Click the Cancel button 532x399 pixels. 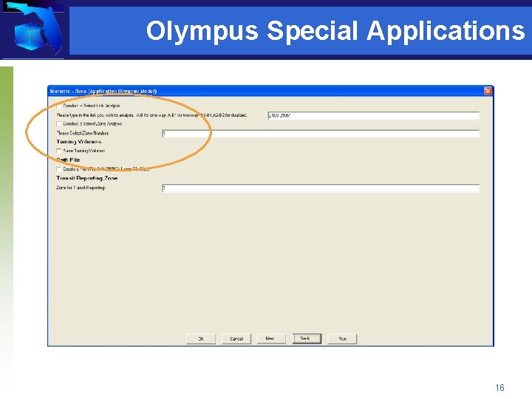click(236, 338)
